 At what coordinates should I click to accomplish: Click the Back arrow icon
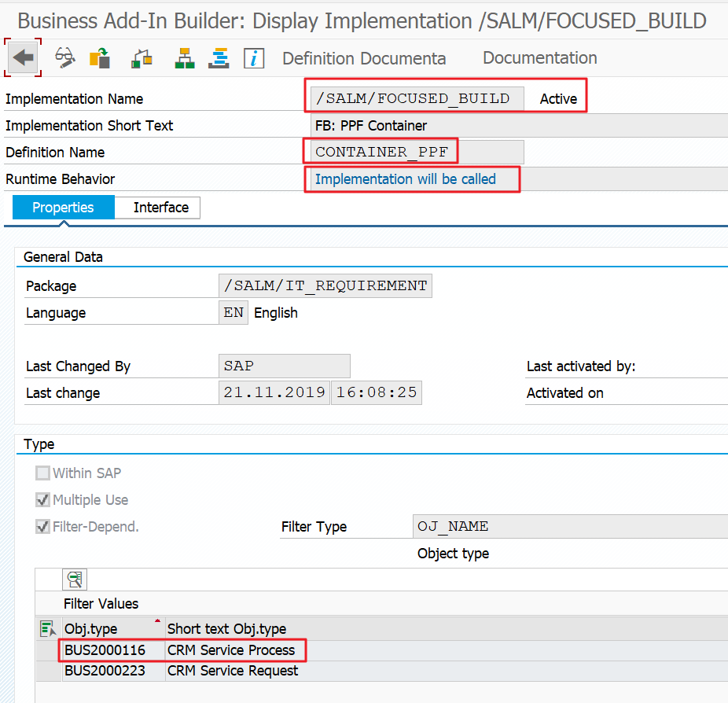point(24,57)
